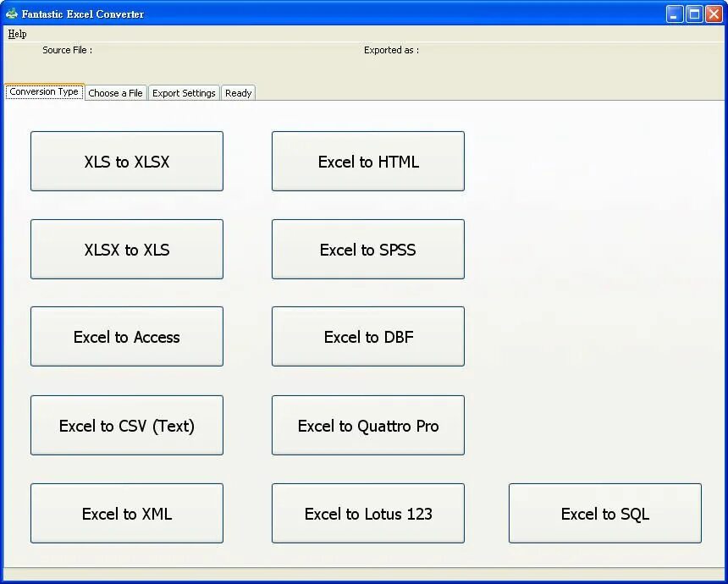This screenshot has height=584, width=728.
Task: Maximize the Fantastic Excel Converter window
Action: pos(694,14)
